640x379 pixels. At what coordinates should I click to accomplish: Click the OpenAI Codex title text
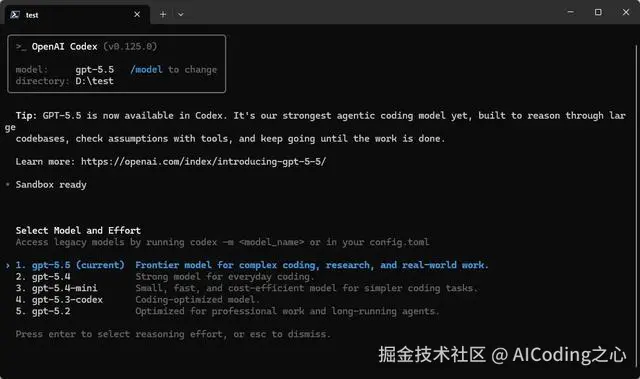tap(64, 47)
